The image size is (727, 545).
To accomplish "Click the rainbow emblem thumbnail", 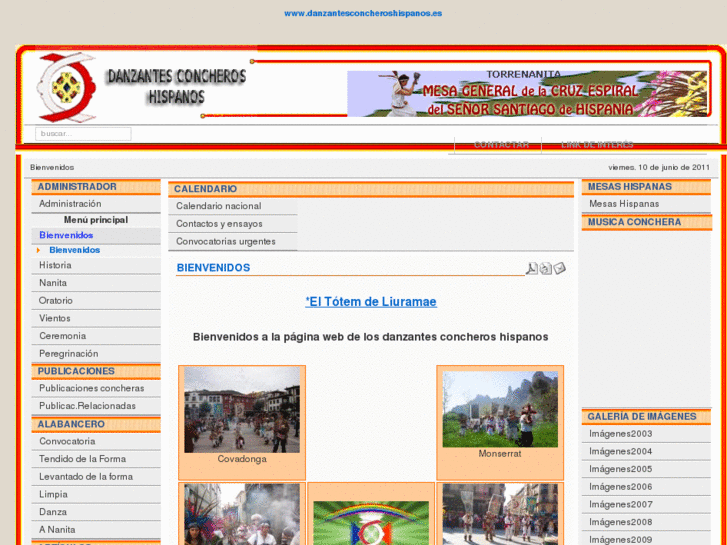I will click(371, 523).
